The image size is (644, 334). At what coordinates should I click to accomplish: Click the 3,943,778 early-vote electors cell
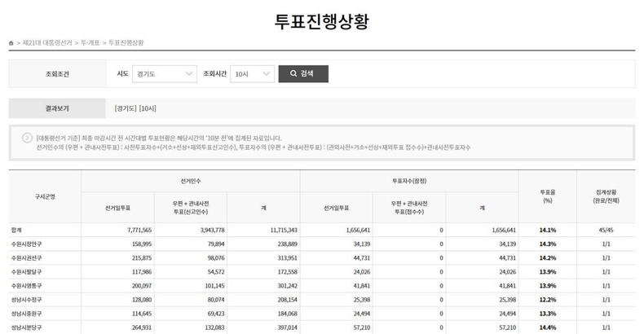[212, 231]
